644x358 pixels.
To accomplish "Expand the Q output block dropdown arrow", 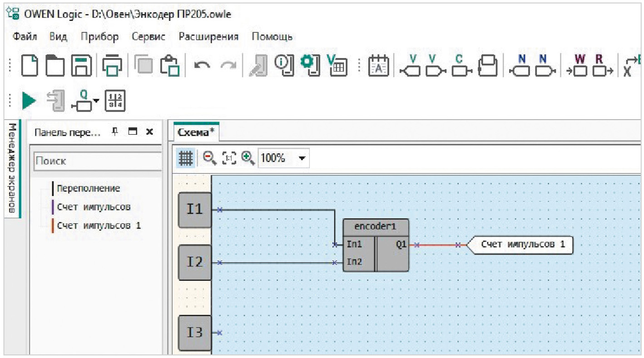I will [x=96, y=101].
